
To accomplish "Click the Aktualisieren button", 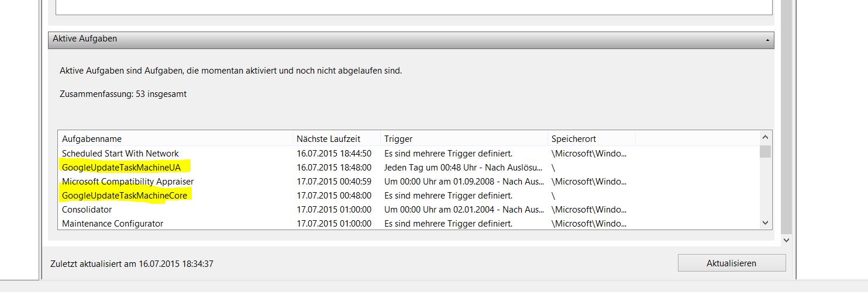I will point(731,263).
